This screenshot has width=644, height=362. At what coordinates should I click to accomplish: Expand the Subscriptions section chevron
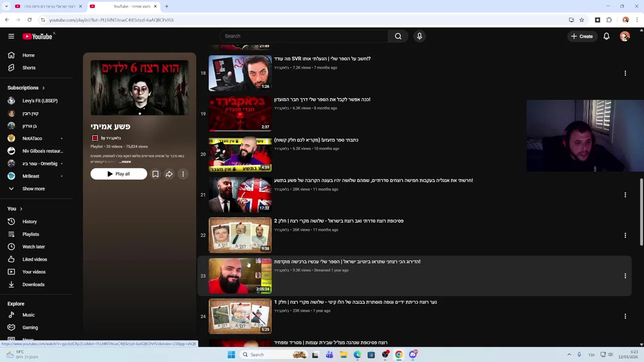(43, 88)
